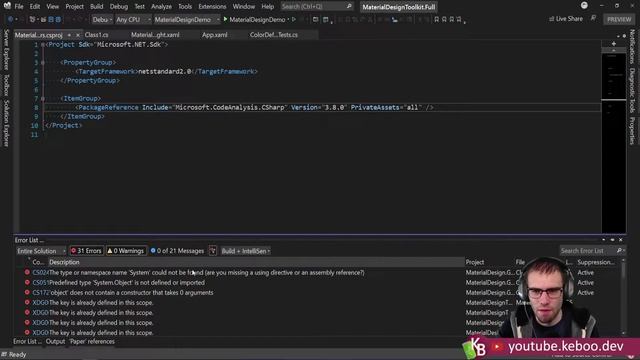Click the Search (Ctrl+Q) box
This screenshot has width=640, height=360.
(x=316, y=7)
